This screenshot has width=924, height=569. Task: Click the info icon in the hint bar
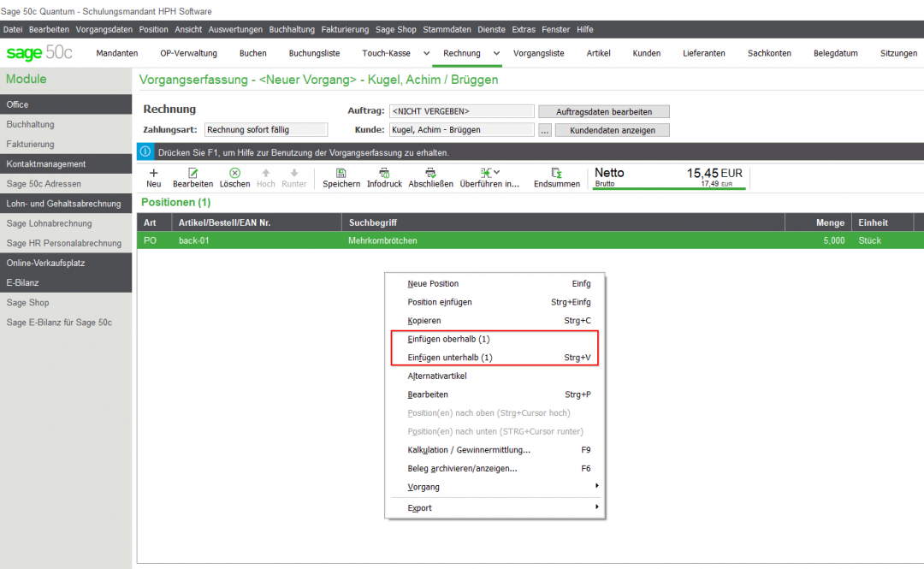[144, 152]
